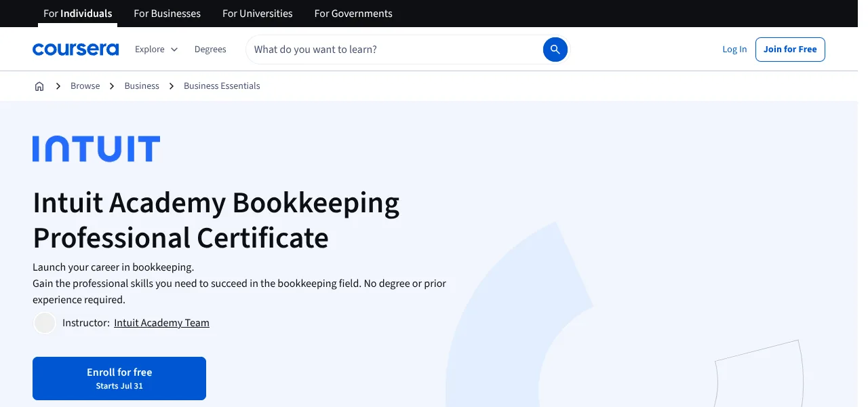Viewport: 868px width, 407px height.
Task: Click the instructor avatar circle
Action: pos(45,323)
